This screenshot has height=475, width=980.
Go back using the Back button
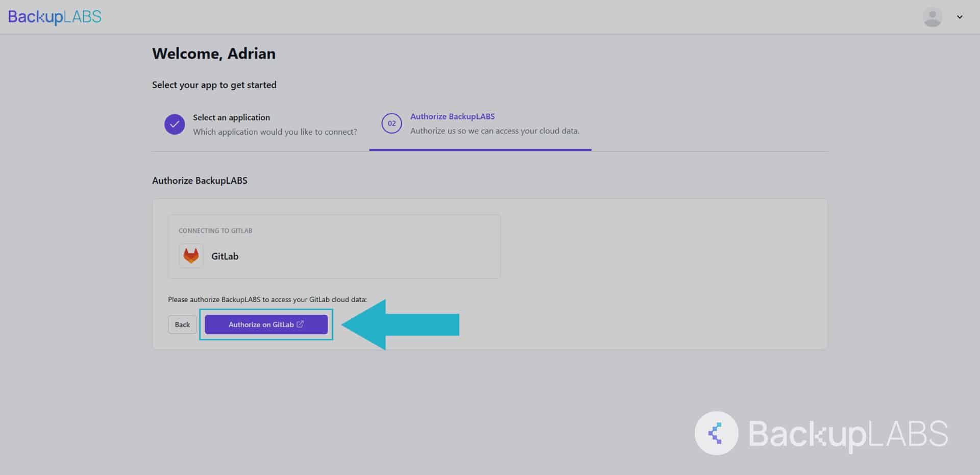click(182, 324)
